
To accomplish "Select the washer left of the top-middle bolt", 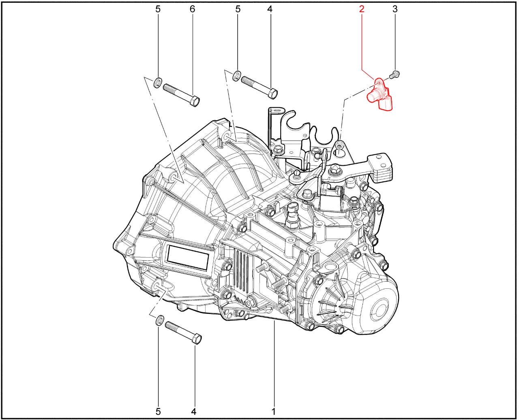I will [x=237, y=75].
